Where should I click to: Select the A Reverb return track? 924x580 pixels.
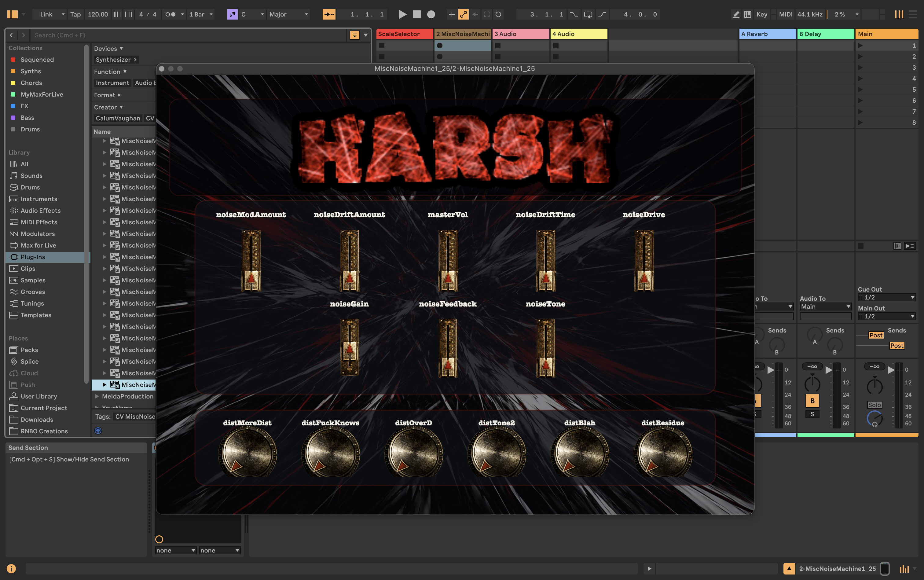pyautogui.click(x=768, y=34)
